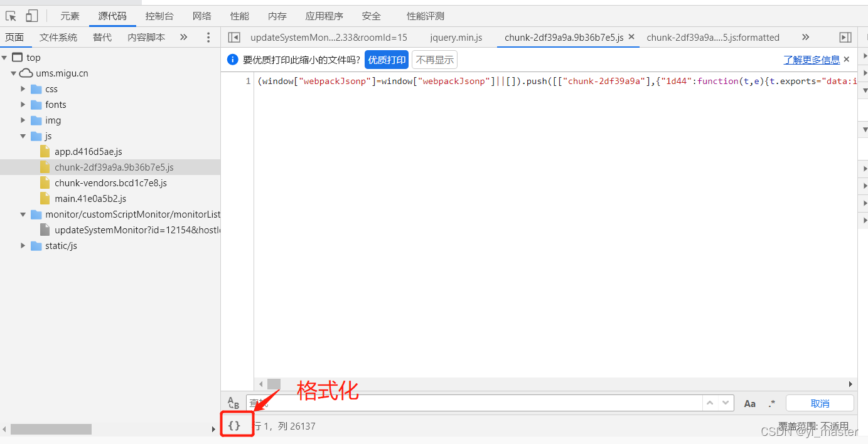Click the search-and-replace toggle icon
868x444 pixels.
click(x=233, y=403)
